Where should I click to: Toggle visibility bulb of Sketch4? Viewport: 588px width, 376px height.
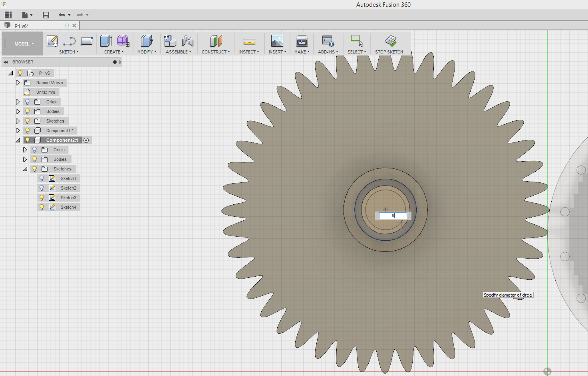click(x=42, y=207)
